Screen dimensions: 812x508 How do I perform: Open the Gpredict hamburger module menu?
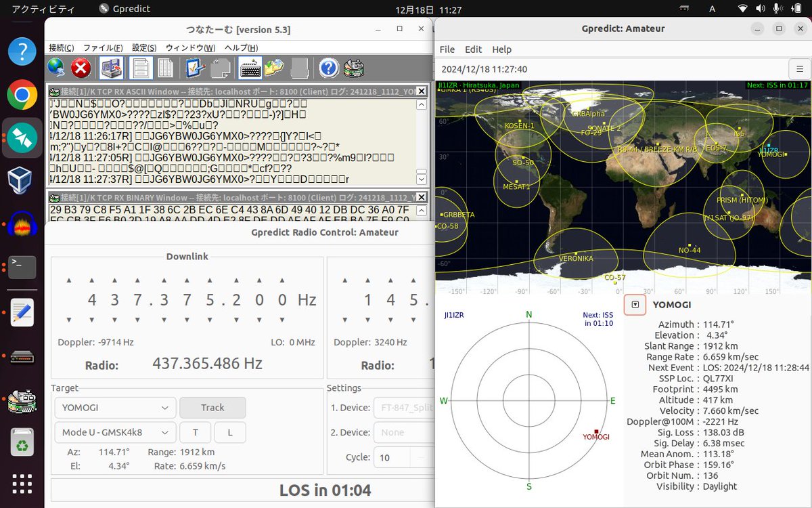coord(800,69)
